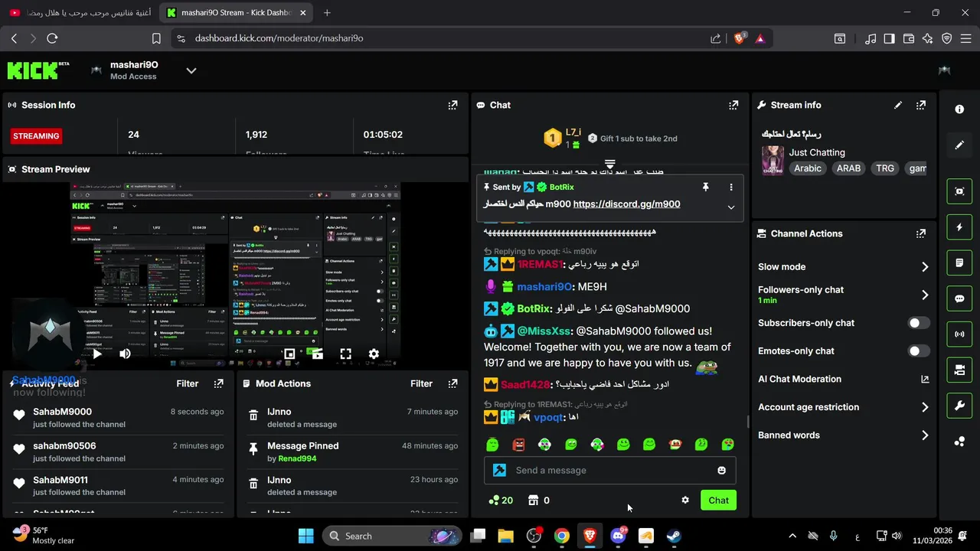
Task: Click the three-dots icon at sidebar bottom
Action: 959,442
